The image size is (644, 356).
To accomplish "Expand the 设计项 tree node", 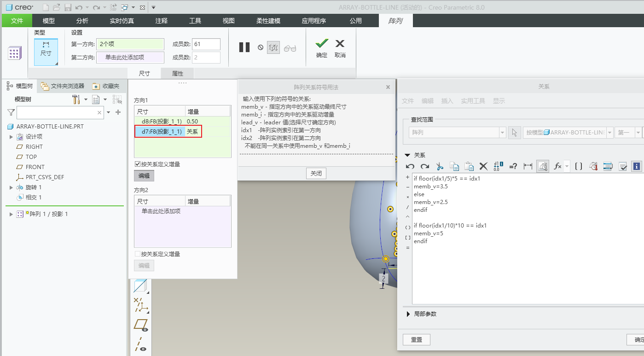I will point(11,137).
